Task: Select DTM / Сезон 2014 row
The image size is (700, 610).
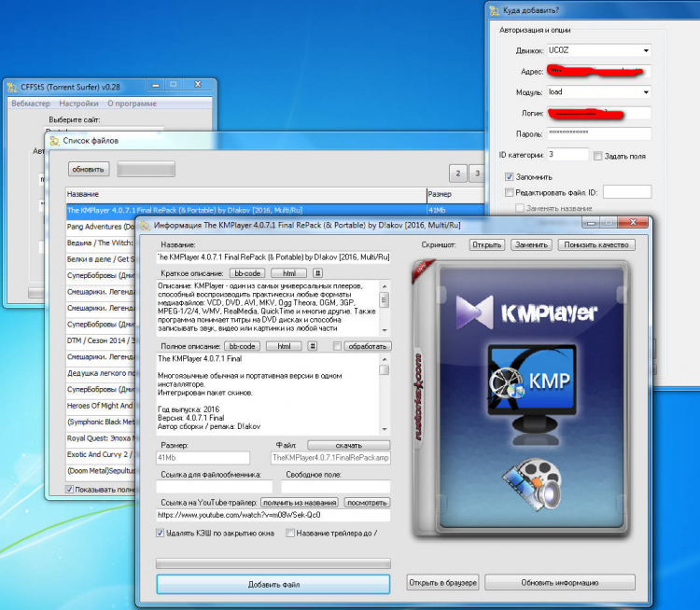Action: pos(101,340)
